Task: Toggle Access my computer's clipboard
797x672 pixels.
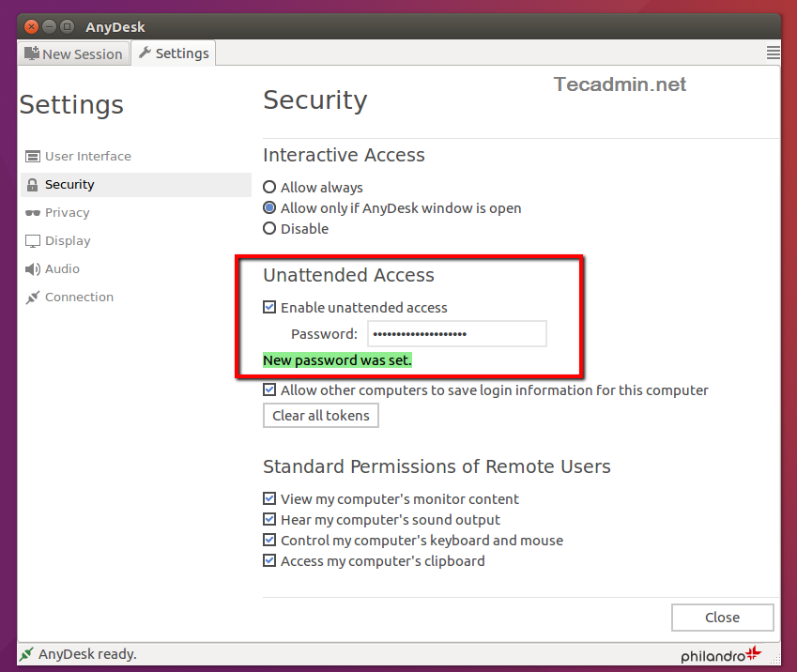Action: tap(269, 560)
